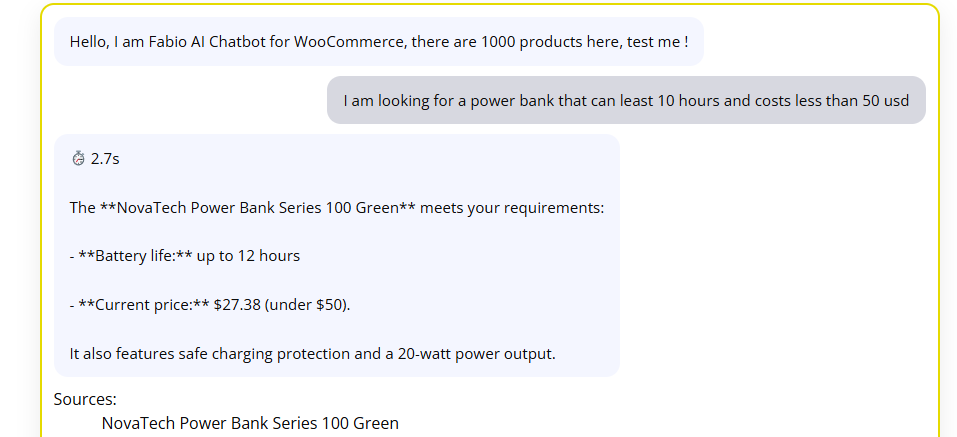Click the stopwatch icon in the response
Screen dimensions: 957x437
click(x=79, y=159)
